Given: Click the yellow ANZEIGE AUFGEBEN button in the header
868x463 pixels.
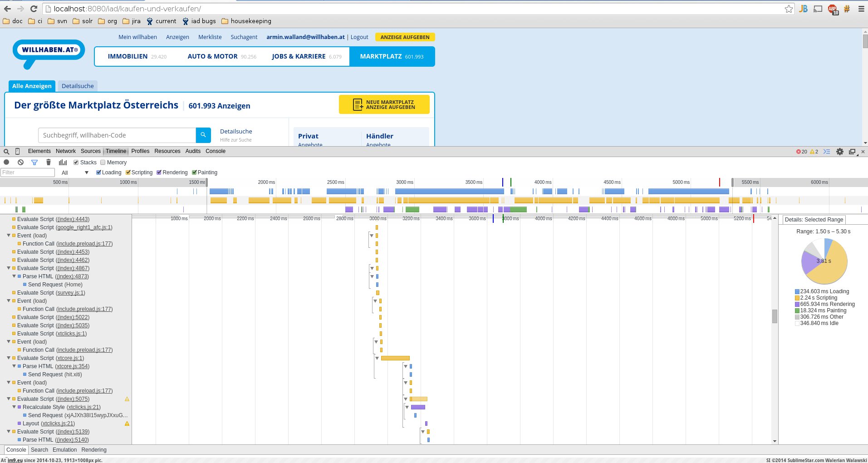Looking at the screenshot, I should click(x=405, y=37).
